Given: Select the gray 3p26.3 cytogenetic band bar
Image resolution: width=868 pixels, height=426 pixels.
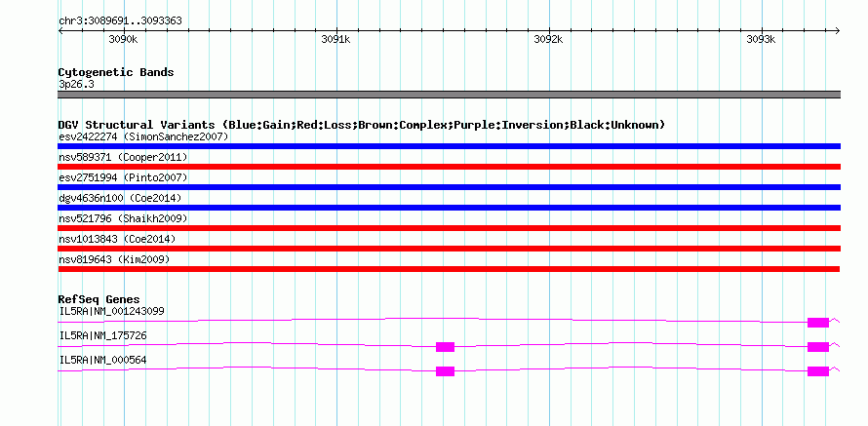Looking at the screenshot, I should coord(449,95).
